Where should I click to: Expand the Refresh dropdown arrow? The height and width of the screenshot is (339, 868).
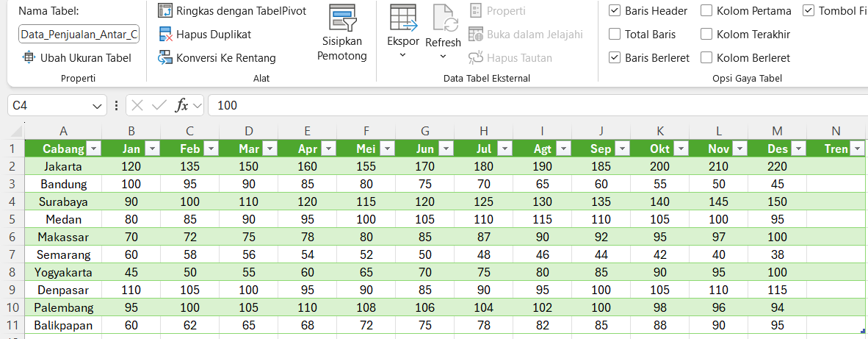(x=443, y=56)
